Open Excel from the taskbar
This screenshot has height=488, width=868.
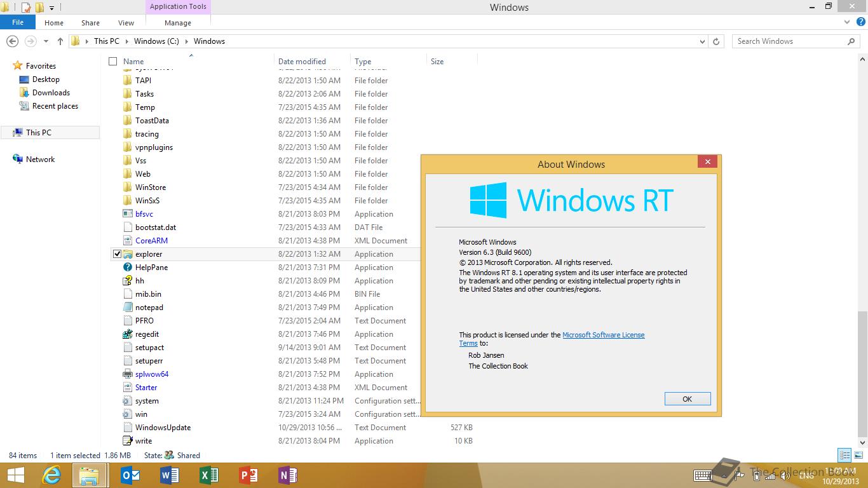point(208,475)
